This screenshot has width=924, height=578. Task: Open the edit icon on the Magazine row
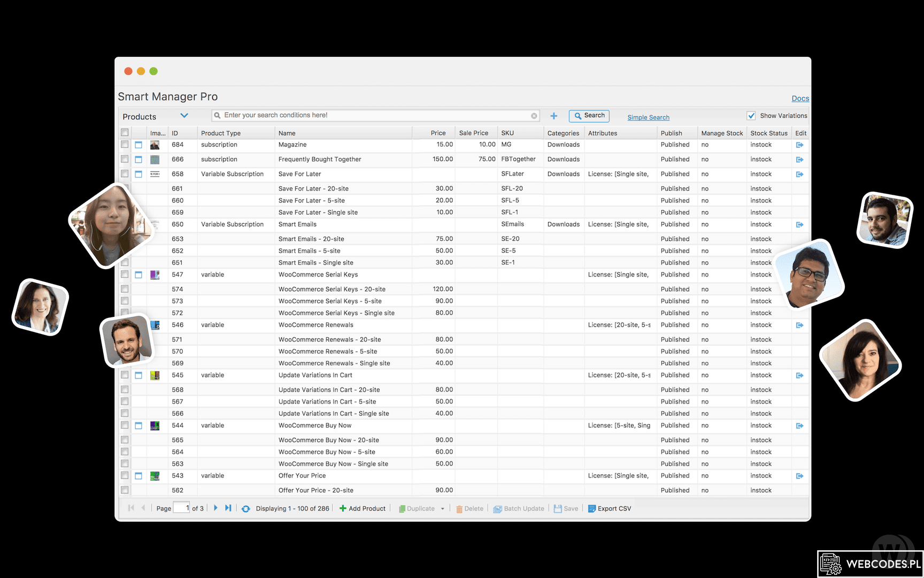coord(800,144)
